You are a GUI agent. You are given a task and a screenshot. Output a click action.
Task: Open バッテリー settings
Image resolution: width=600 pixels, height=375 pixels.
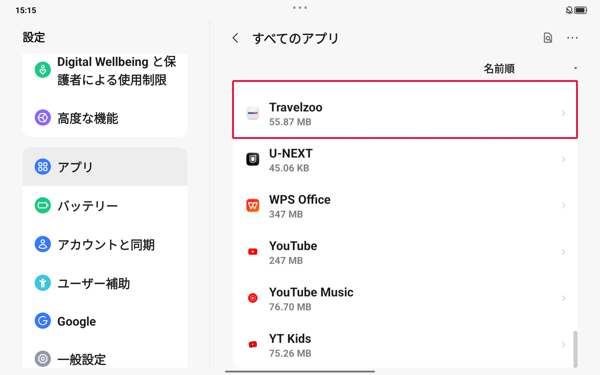click(105, 205)
